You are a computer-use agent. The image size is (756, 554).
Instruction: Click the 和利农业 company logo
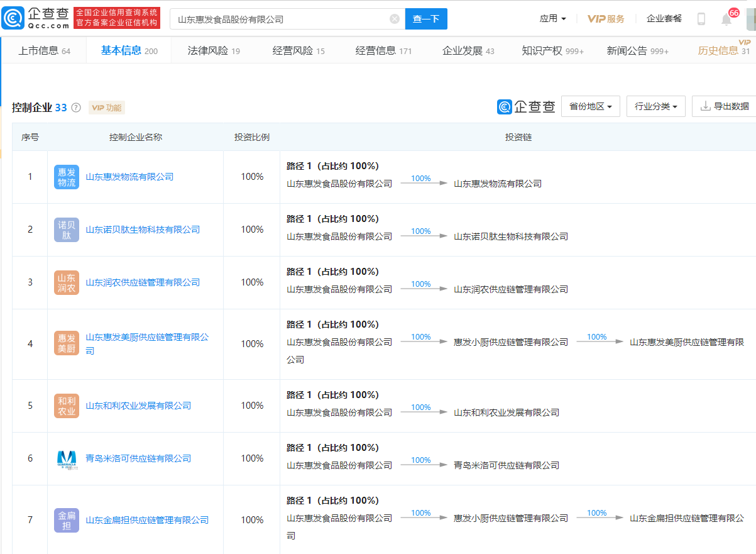[67, 406]
